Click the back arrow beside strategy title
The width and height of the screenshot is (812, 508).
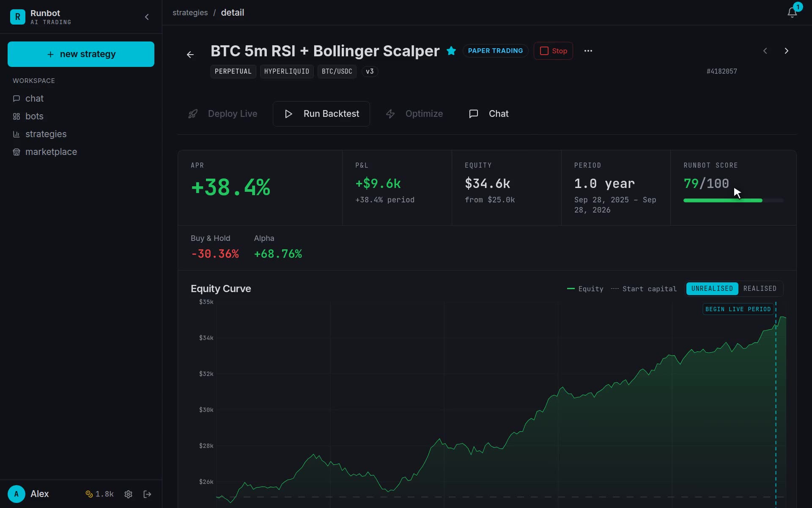tap(190, 55)
